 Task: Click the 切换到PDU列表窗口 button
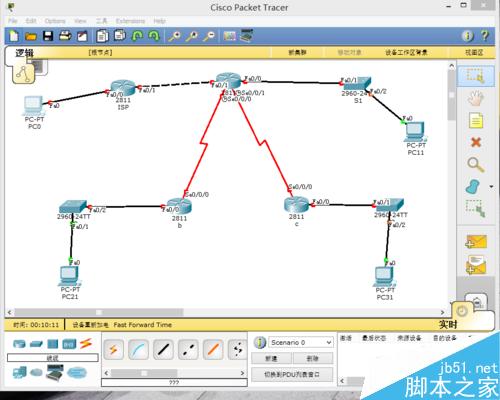(292, 375)
